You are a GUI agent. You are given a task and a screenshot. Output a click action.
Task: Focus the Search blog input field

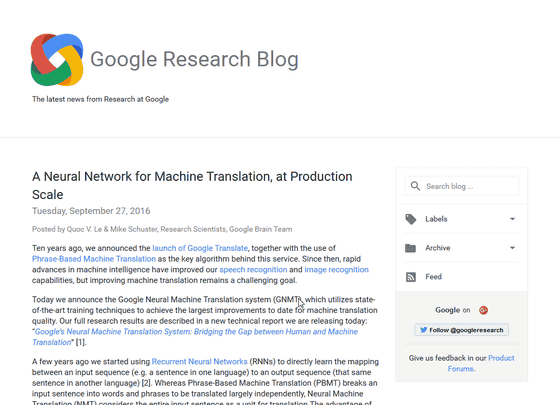pyautogui.click(x=461, y=186)
